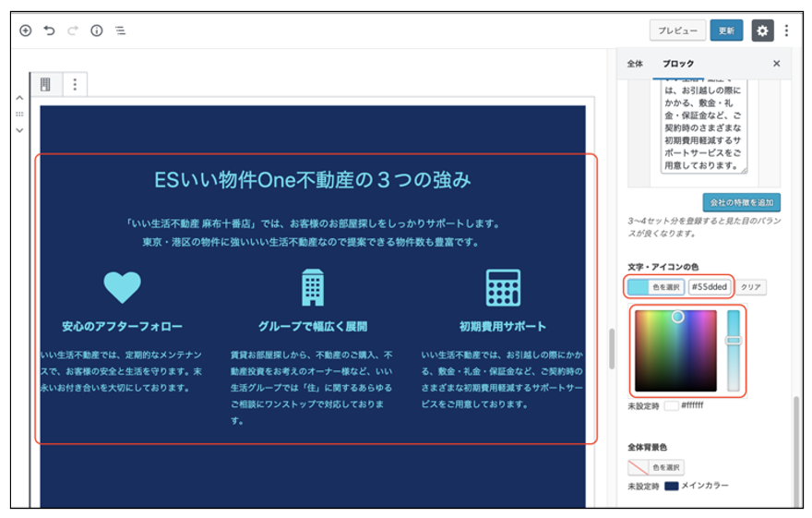812x518 pixels.
Task: Click the block type icon in block toolbar
Action: coord(45,85)
